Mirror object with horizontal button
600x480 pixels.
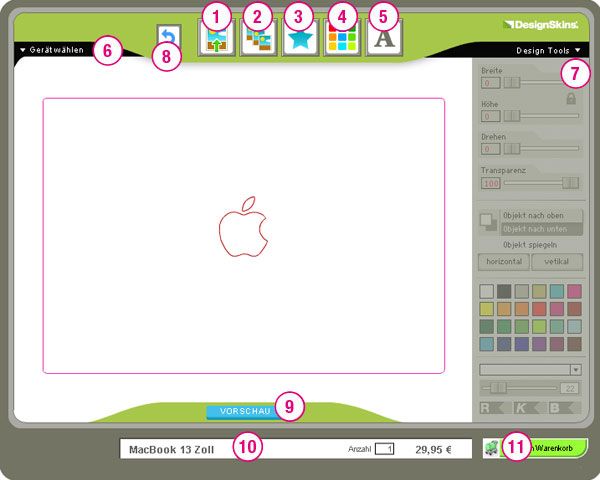[x=504, y=262]
